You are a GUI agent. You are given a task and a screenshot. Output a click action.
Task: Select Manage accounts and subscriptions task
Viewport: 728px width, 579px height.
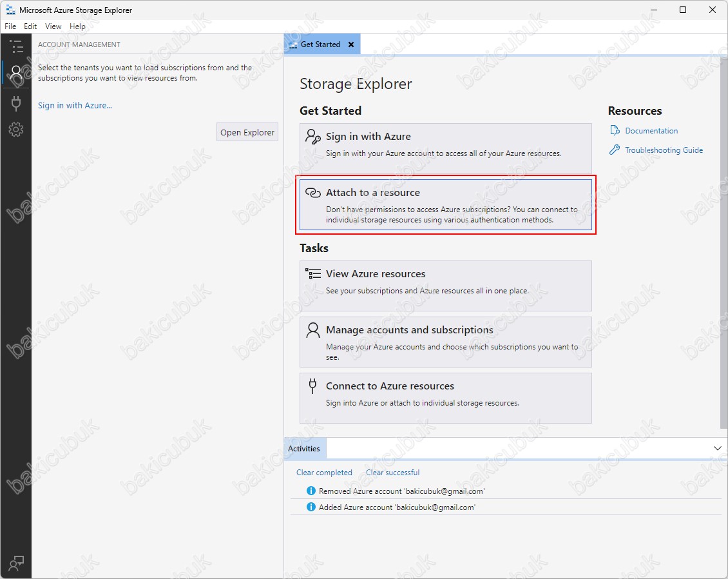pyautogui.click(x=446, y=342)
